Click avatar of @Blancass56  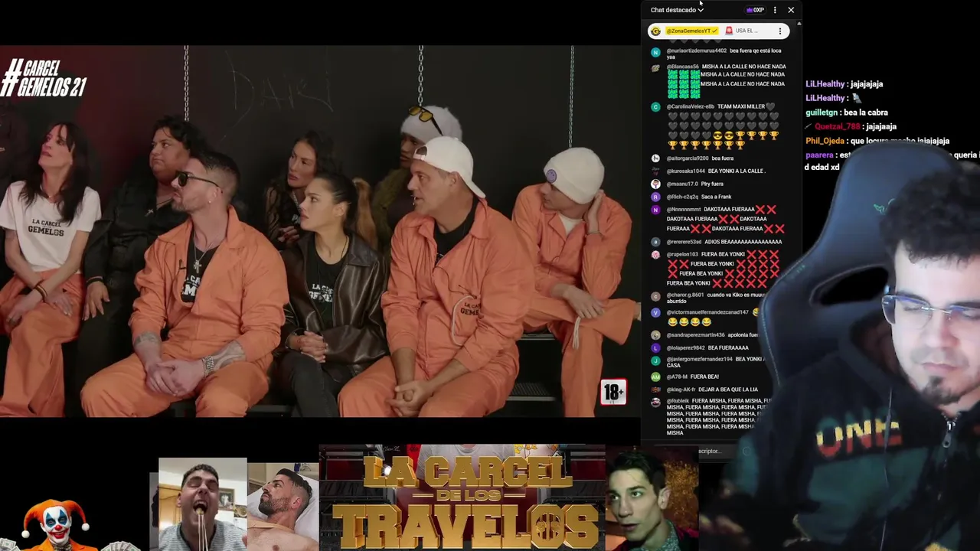(655, 68)
